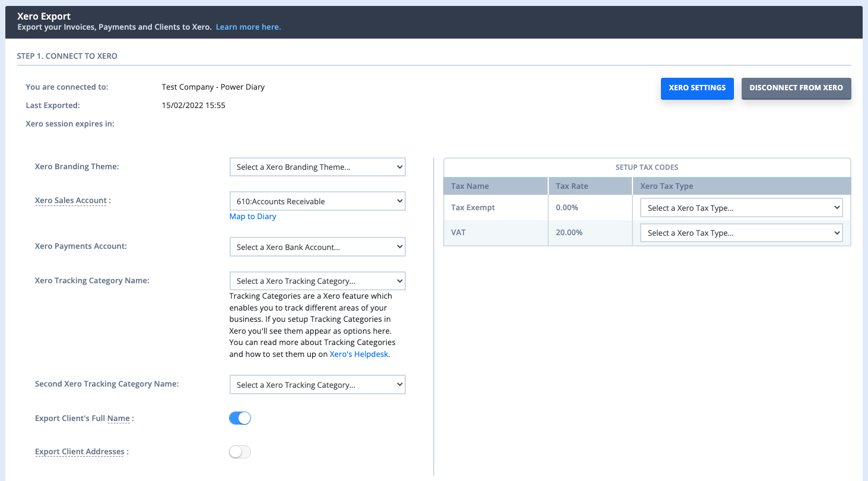Click the underlined 'Xero Sales Account' label
Image resolution: width=868 pixels, height=481 pixels.
(70, 200)
